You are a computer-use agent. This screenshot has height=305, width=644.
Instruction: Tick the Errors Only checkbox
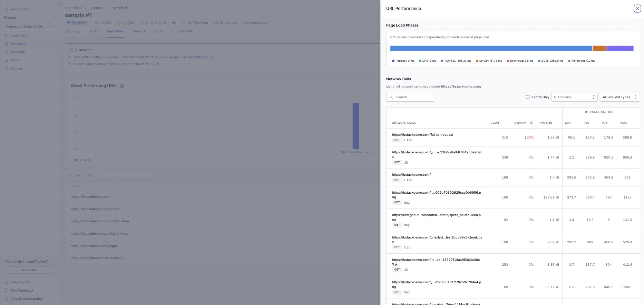pos(527,97)
